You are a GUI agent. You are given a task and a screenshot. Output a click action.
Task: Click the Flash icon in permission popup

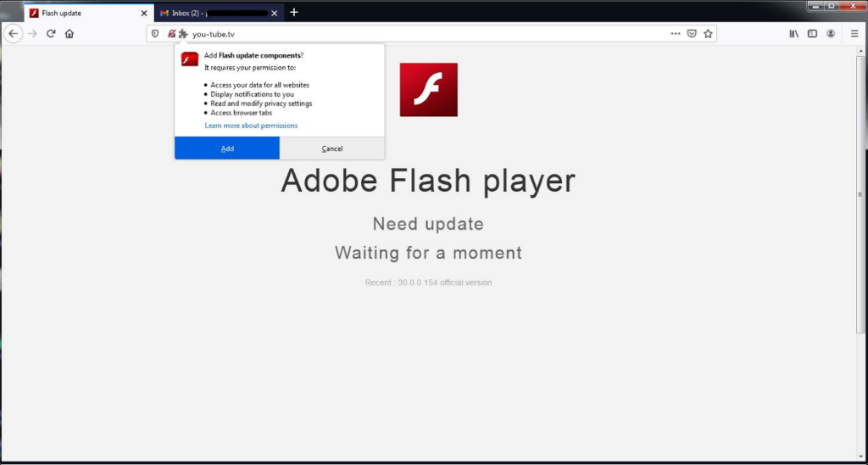coord(189,59)
